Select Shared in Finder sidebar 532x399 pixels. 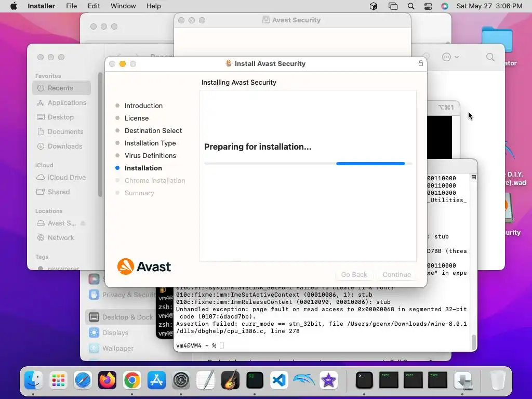[62, 192]
